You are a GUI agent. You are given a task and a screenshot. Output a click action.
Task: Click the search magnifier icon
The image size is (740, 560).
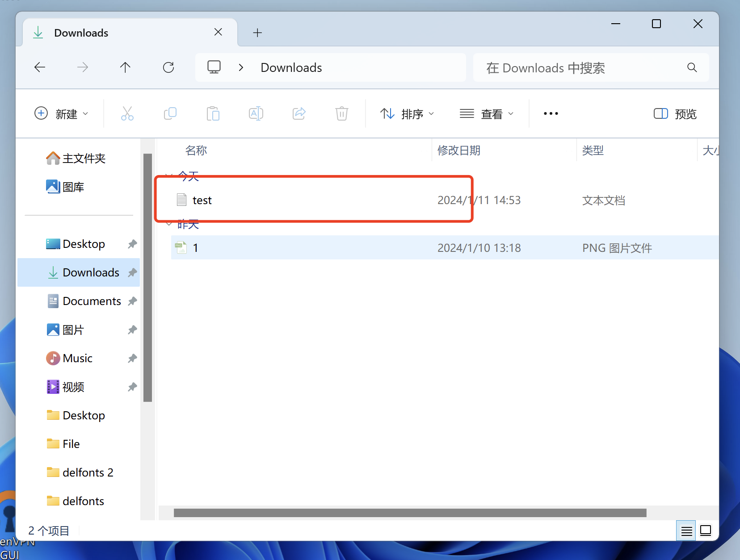692,67
